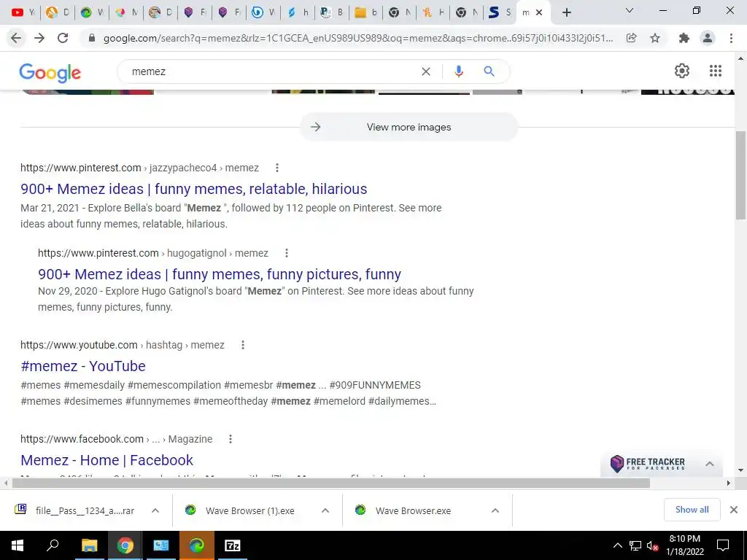Screen dimensions: 747x560
Task: Open the Windows notification center
Action: tap(723, 545)
